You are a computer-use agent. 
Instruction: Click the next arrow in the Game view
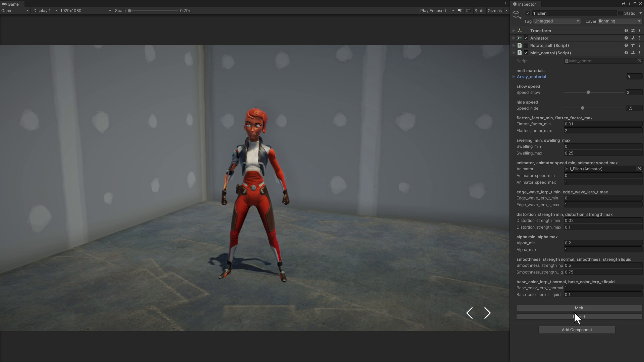click(487, 313)
